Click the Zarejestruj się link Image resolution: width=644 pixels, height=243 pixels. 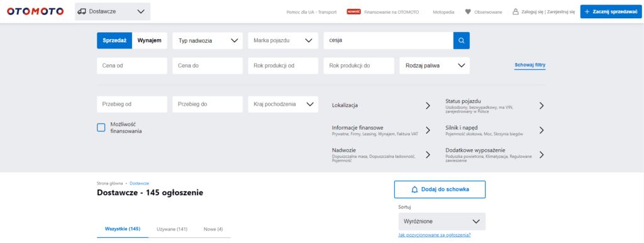(560, 13)
